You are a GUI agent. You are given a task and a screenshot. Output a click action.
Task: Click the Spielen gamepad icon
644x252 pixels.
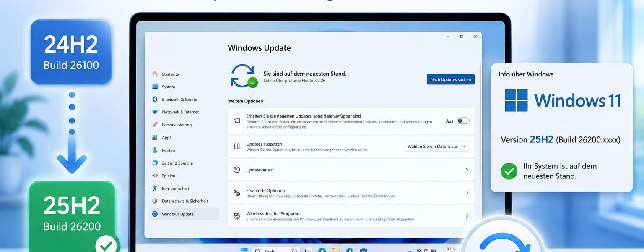tap(155, 176)
